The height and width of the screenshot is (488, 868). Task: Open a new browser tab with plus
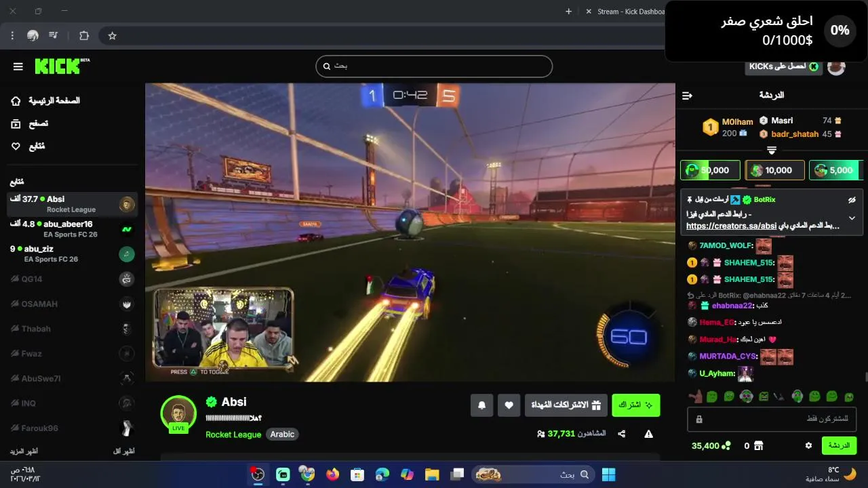click(x=569, y=12)
